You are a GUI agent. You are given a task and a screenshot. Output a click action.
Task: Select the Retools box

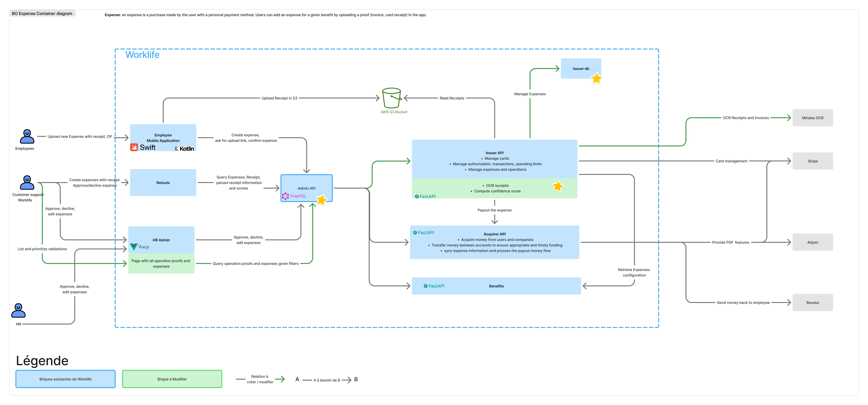163,182
